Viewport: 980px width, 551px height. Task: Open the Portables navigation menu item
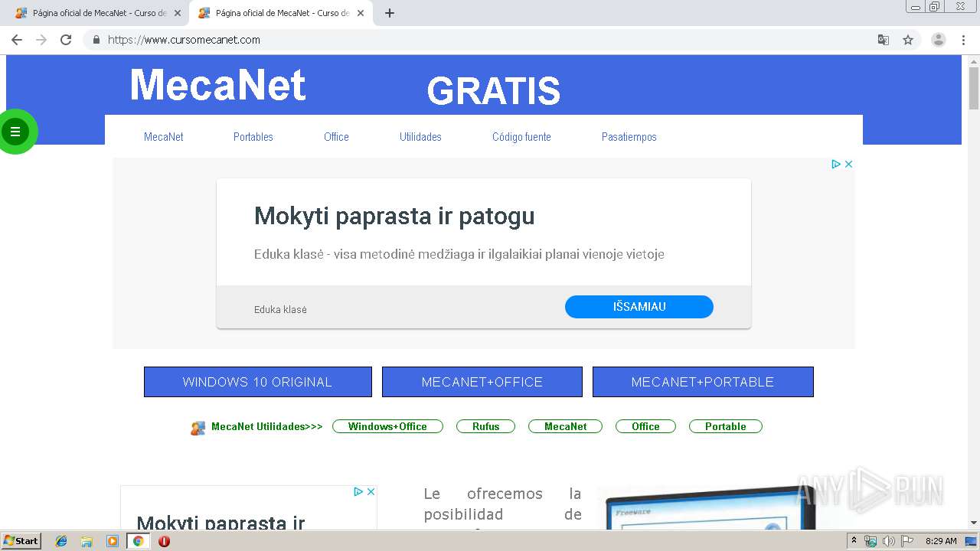point(253,137)
